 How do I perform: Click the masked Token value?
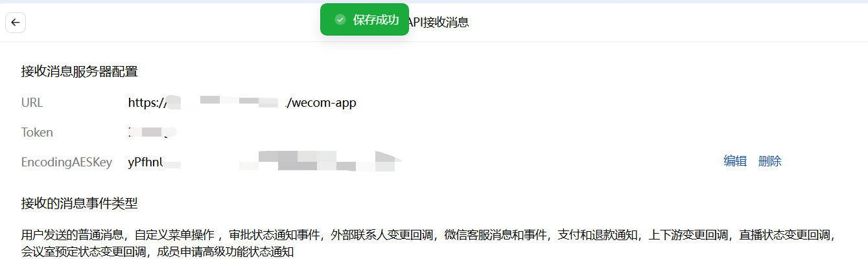152,132
